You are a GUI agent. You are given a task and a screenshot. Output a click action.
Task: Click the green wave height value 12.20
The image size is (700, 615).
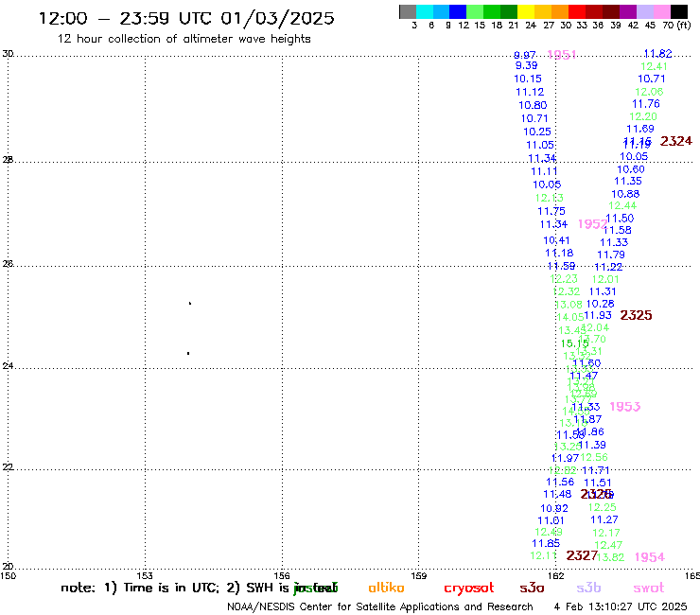(643, 116)
